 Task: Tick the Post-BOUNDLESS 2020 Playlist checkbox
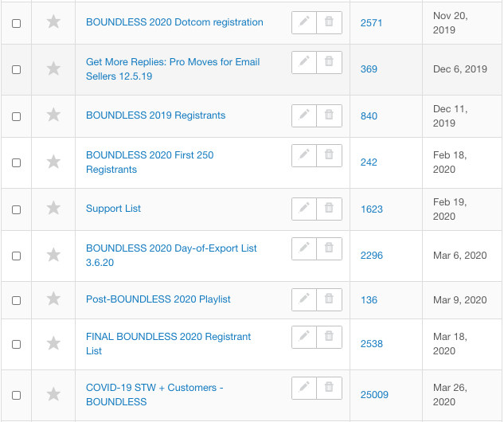pyautogui.click(x=17, y=300)
